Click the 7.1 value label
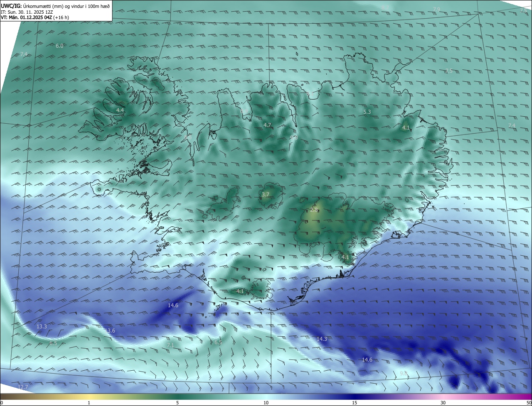Screen dimensions: 532x406 tap(170, 345)
